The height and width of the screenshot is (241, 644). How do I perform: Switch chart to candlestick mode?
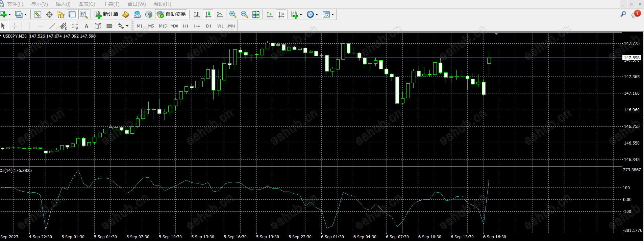tap(208, 14)
